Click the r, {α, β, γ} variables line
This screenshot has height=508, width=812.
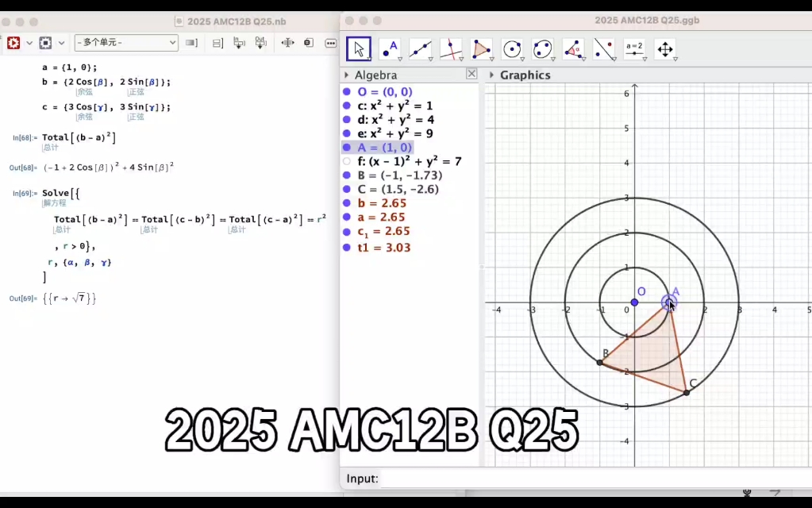tap(79, 263)
